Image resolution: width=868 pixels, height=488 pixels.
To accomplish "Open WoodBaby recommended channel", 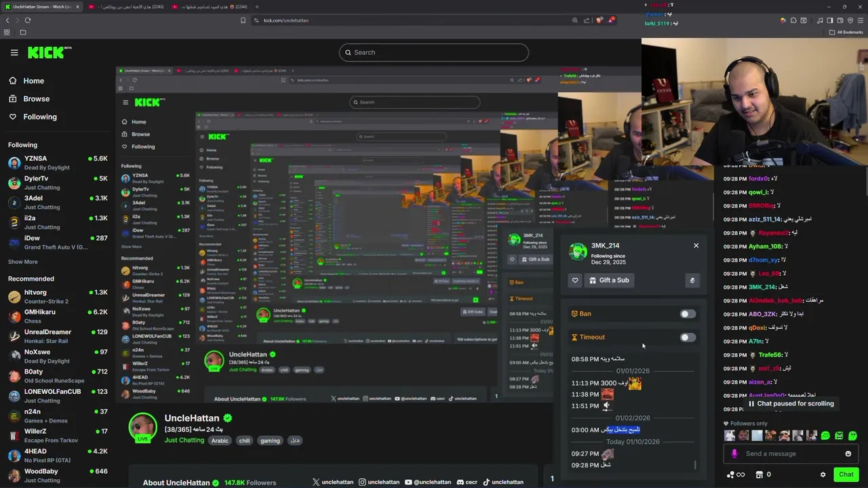I will 58,475.
